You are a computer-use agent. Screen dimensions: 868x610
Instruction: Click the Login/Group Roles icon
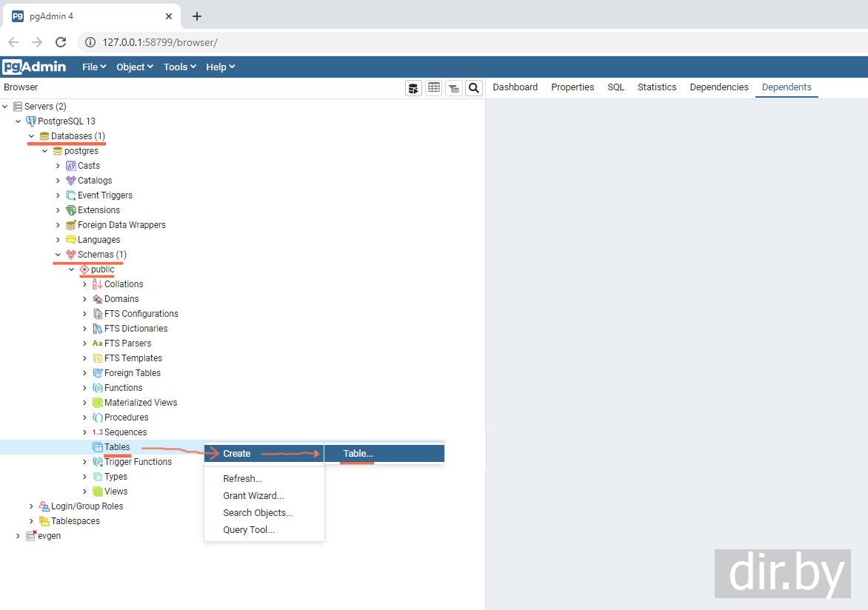pos(44,506)
